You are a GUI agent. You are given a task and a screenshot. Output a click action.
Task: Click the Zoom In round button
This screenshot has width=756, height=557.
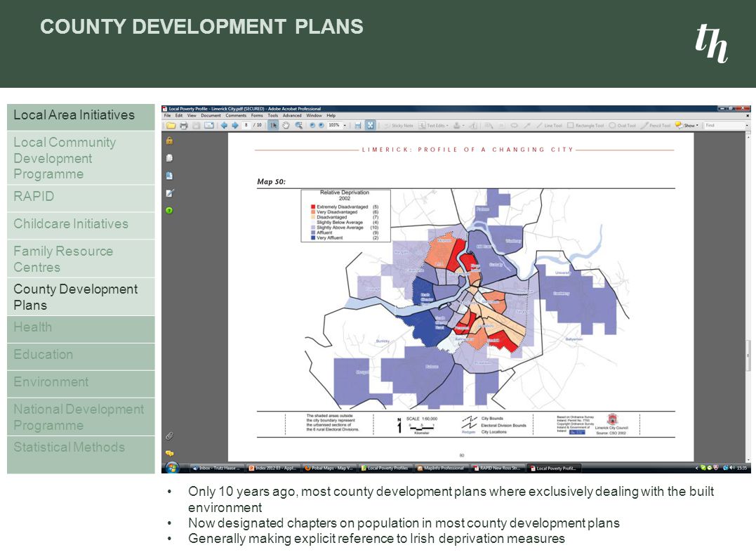point(321,126)
